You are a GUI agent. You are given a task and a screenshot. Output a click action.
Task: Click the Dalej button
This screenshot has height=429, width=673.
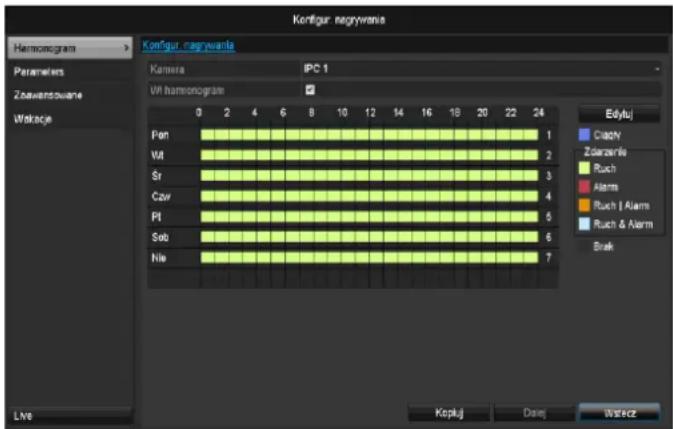click(x=534, y=413)
